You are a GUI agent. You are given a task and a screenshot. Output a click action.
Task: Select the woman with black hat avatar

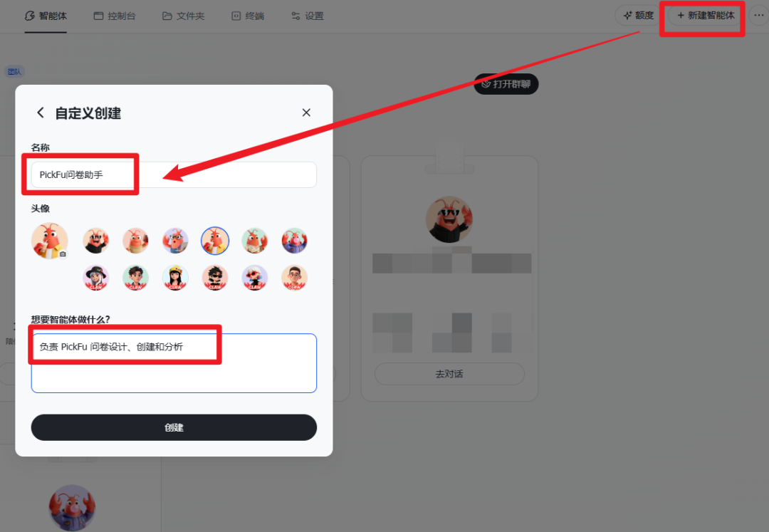tap(95, 278)
